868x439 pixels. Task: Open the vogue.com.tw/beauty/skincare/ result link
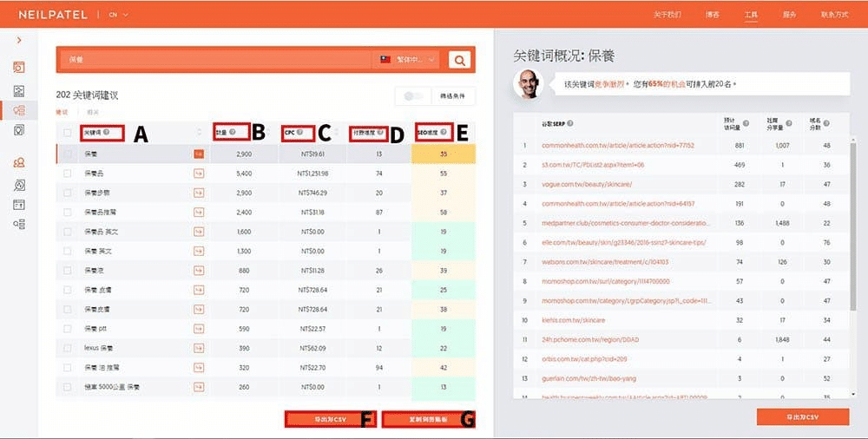[x=587, y=184]
